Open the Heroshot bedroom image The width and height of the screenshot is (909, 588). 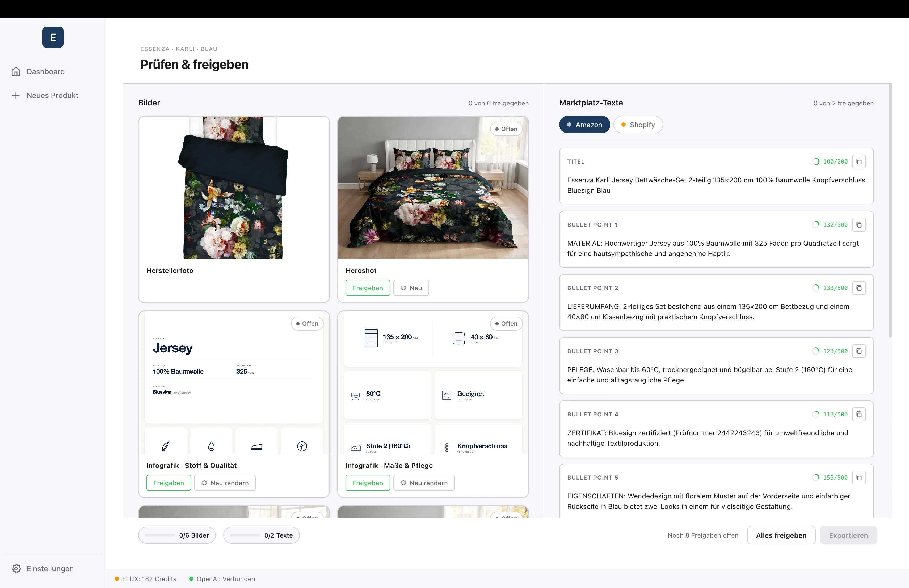click(433, 188)
